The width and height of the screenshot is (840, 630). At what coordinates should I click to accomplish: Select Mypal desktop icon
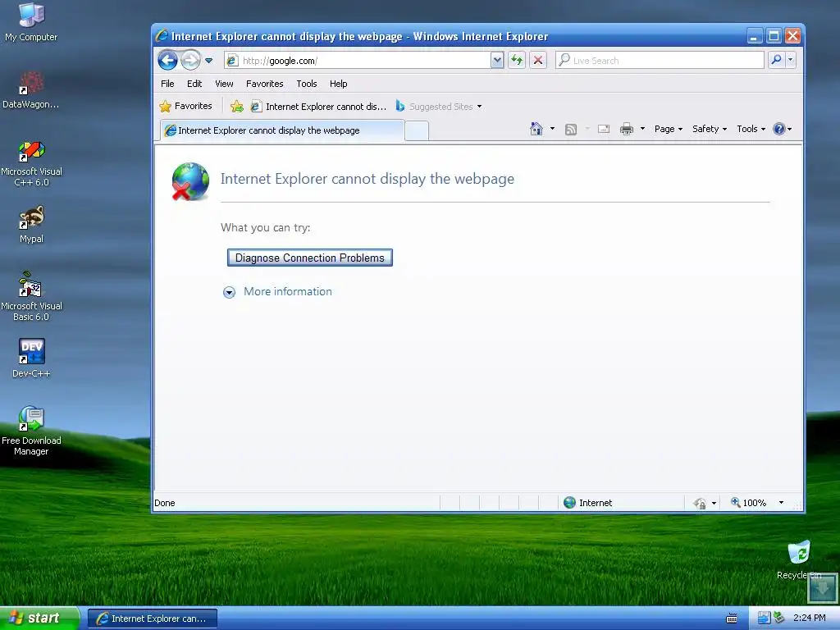(31, 225)
